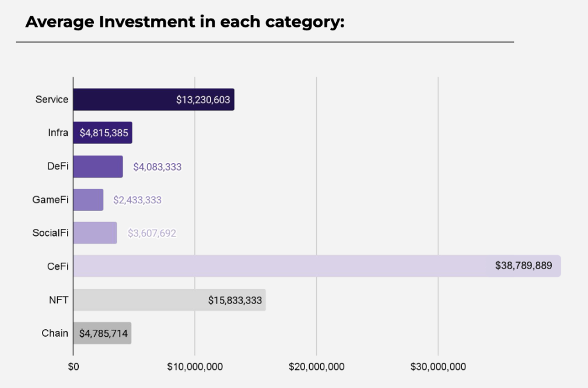
Task: Click the light gray NFT bar
Action: coord(170,300)
